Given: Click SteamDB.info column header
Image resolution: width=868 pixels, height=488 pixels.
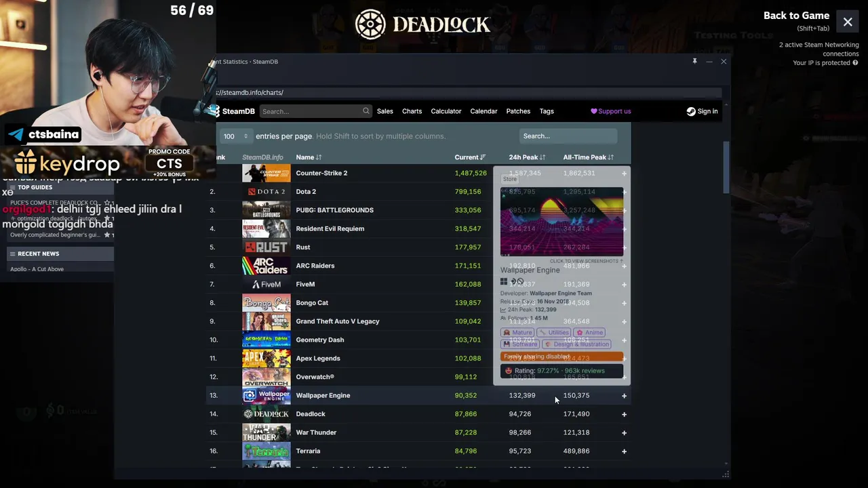Looking at the screenshot, I should coord(262,157).
